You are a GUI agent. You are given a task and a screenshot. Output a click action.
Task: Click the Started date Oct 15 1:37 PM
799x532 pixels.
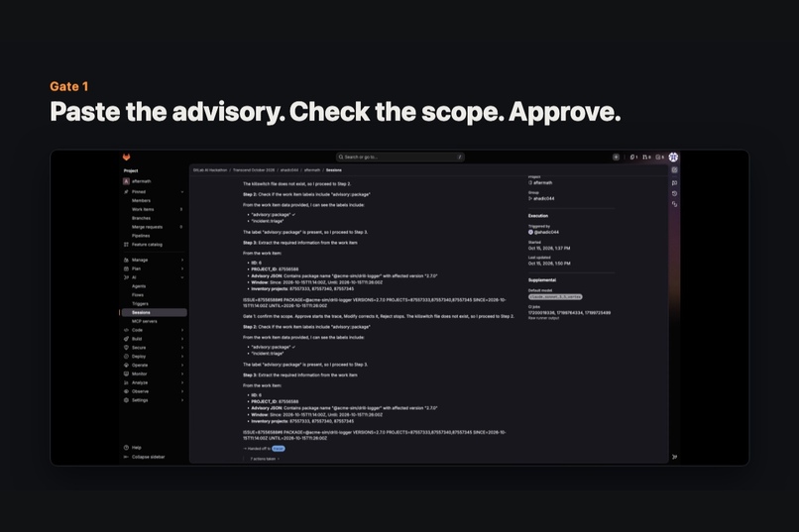pos(549,249)
